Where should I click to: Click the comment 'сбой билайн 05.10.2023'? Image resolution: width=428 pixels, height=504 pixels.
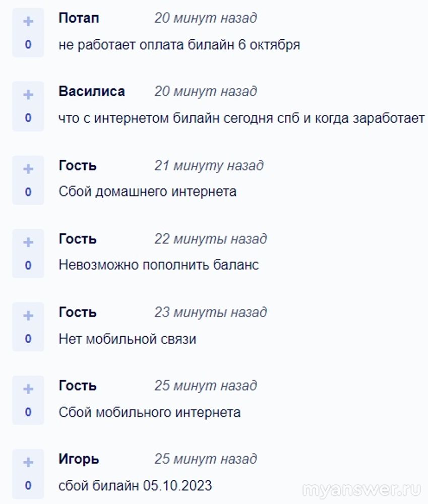point(135,486)
